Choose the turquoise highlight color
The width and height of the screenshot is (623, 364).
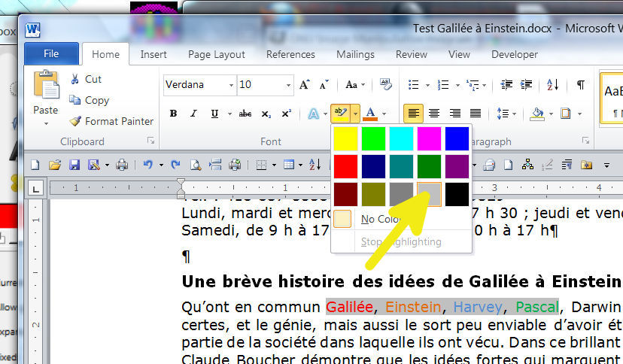(x=401, y=138)
